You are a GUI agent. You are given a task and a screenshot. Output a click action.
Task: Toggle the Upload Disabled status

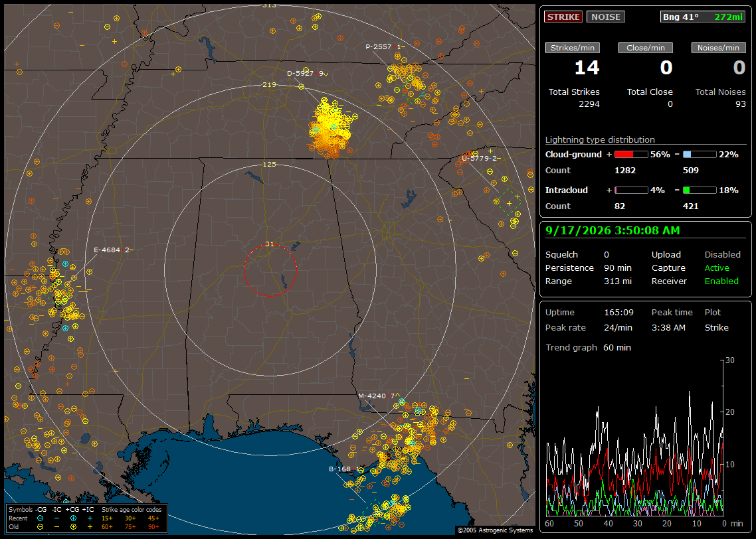click(722, 254)
